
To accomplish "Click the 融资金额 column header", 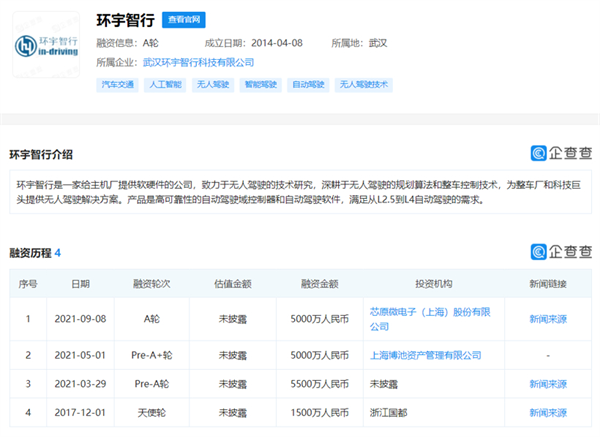I will click(x=319, y=285).
